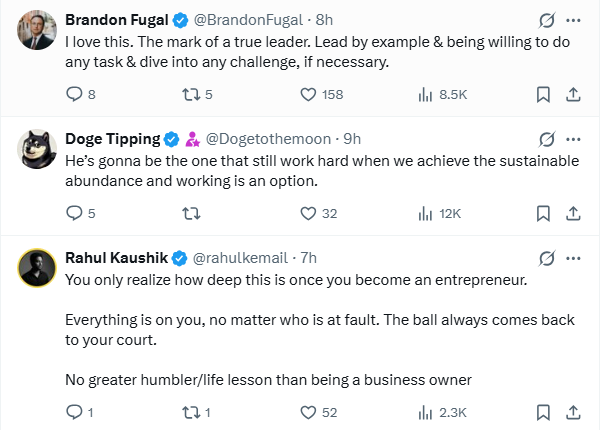Repost Brandon Fugal's tweet
The height and width of the screenshot is (430, 600).
[189, 95]
